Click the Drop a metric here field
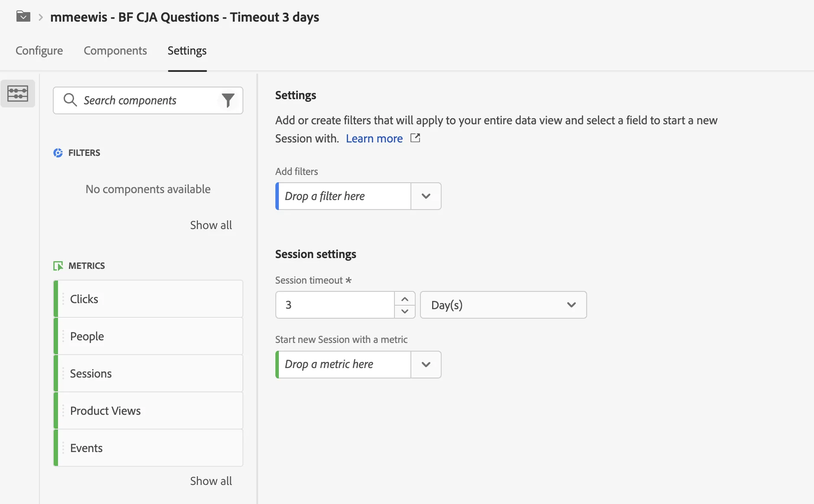Screen dimensions: 814x504 (x=343, y=365)
